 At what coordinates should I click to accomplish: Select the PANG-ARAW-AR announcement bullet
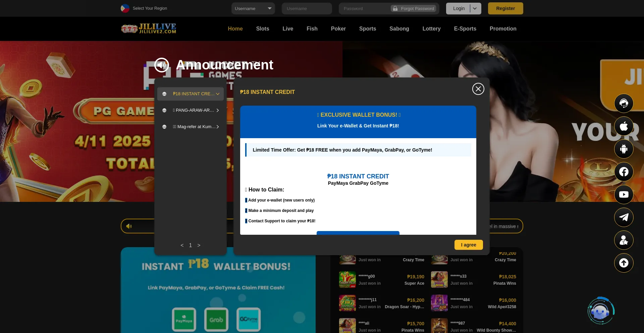(x=164, y=110)
